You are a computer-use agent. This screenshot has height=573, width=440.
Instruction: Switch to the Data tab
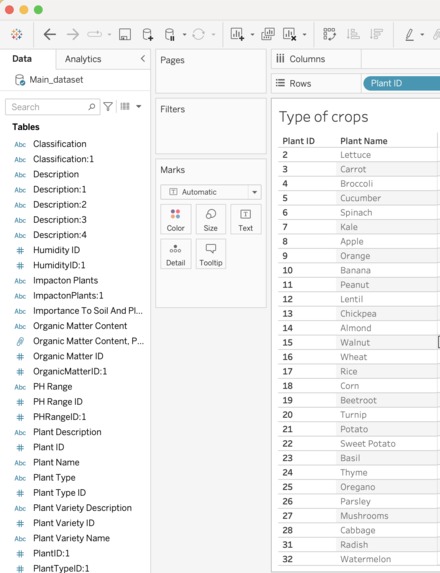coord(22,59)
